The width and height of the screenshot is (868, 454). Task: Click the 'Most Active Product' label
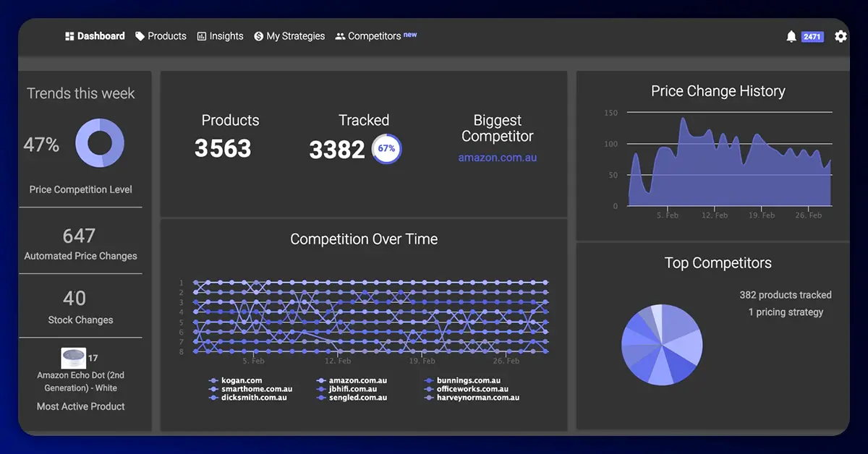(x=81, y=406)
